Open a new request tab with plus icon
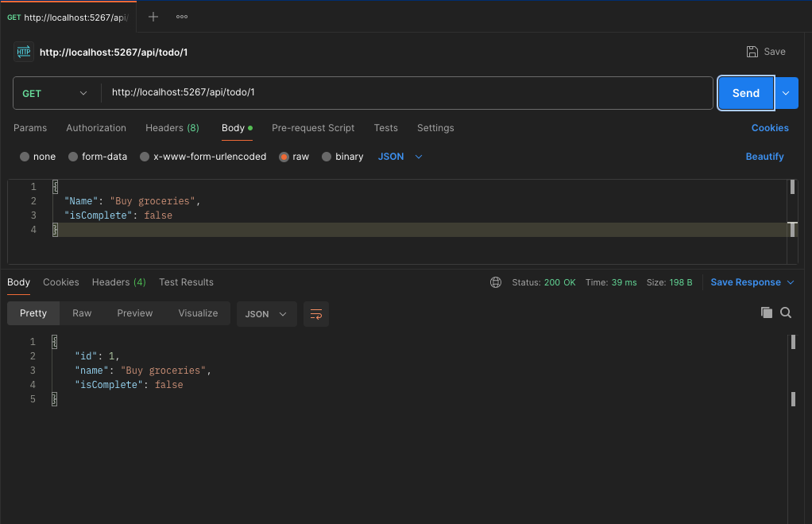 click(153, 17)
